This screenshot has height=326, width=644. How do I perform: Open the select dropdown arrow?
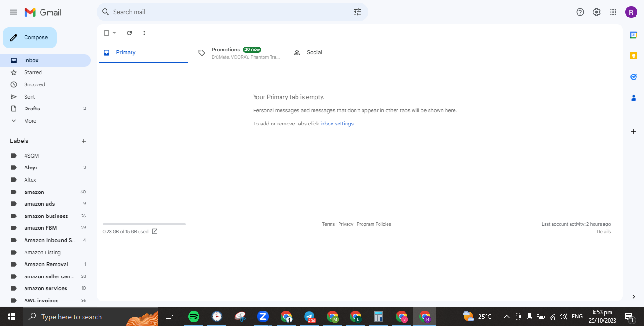pos(114,33)
